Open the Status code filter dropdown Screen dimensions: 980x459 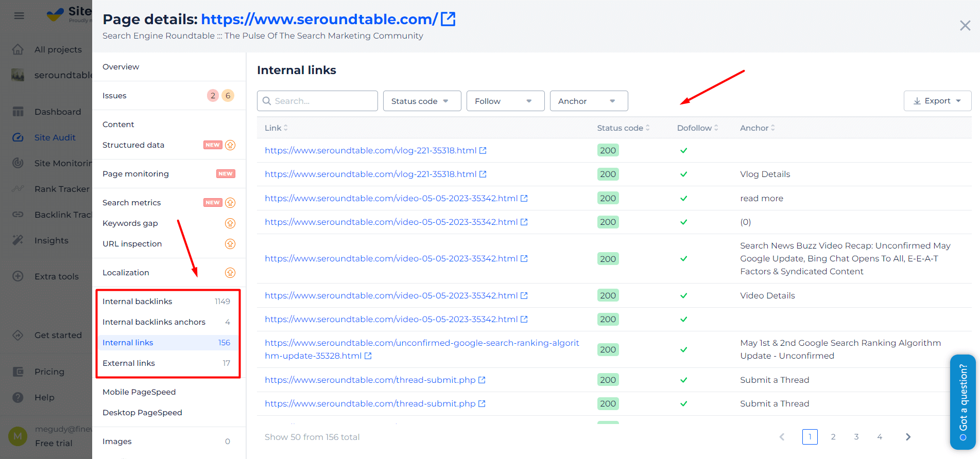(x=422, y=101)
